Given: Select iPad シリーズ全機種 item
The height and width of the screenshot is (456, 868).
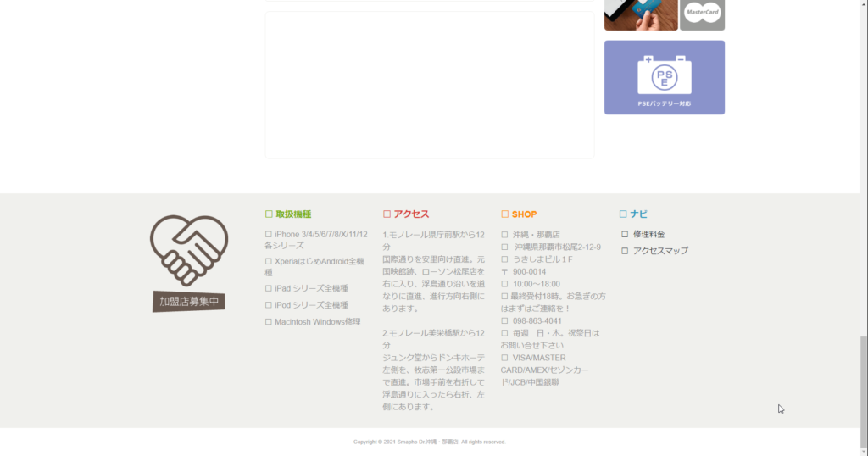Looking at the screenshot, I should click(x=307, y=288).
